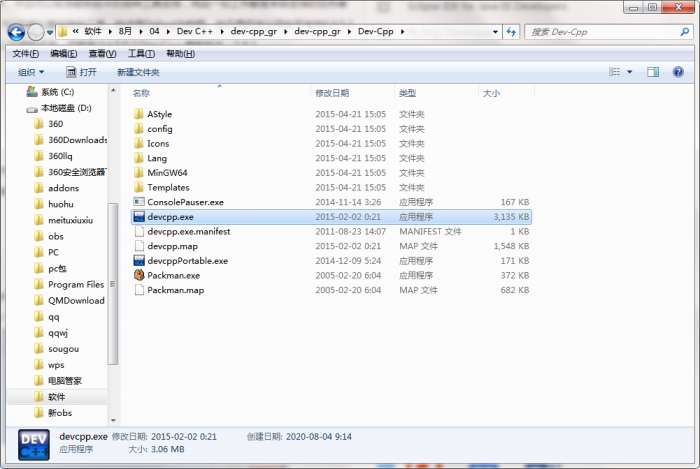Viewport: 700px width, 469px height.
Task: Click the MANIFEST 文件 type cell
Action: (430, 232)
